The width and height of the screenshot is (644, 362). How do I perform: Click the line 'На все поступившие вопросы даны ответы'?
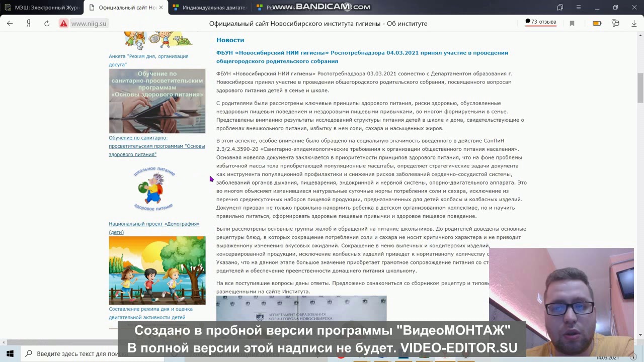pyautogui.click(x=352, y=287)
